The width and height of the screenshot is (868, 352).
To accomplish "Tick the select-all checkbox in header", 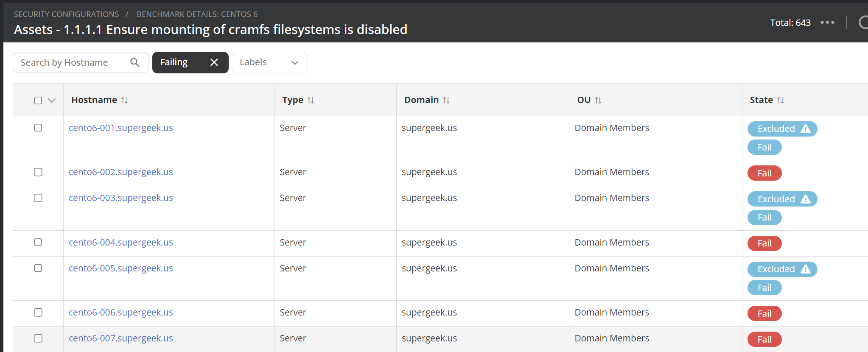I will [38, 101].
